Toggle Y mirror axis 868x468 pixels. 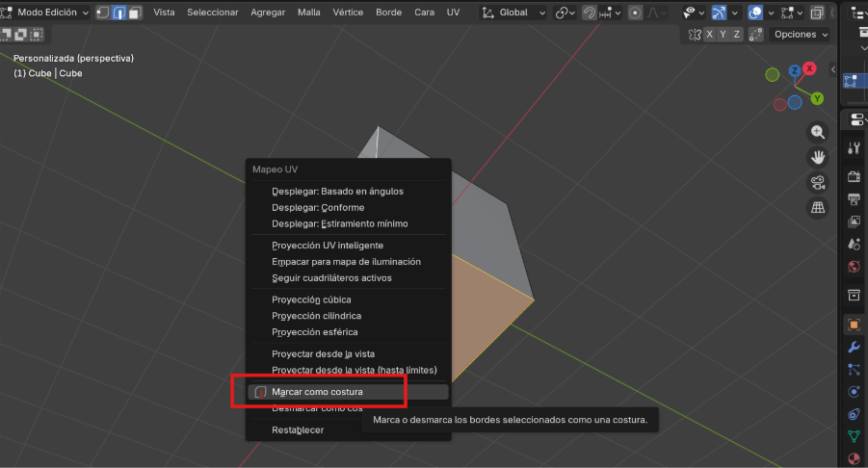click(x=723, y=35)
